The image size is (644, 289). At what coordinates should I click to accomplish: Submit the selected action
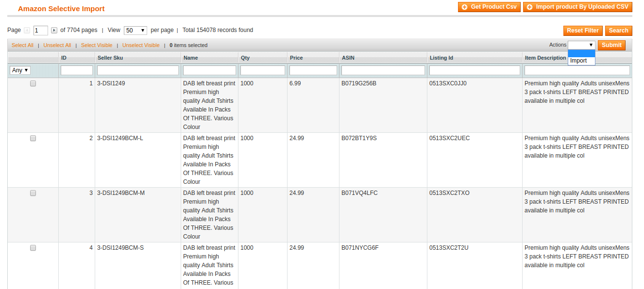(x=611, y=45)
